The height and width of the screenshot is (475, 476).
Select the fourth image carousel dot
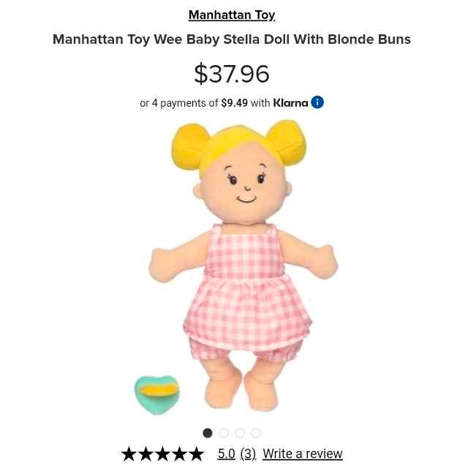(256, 433)
